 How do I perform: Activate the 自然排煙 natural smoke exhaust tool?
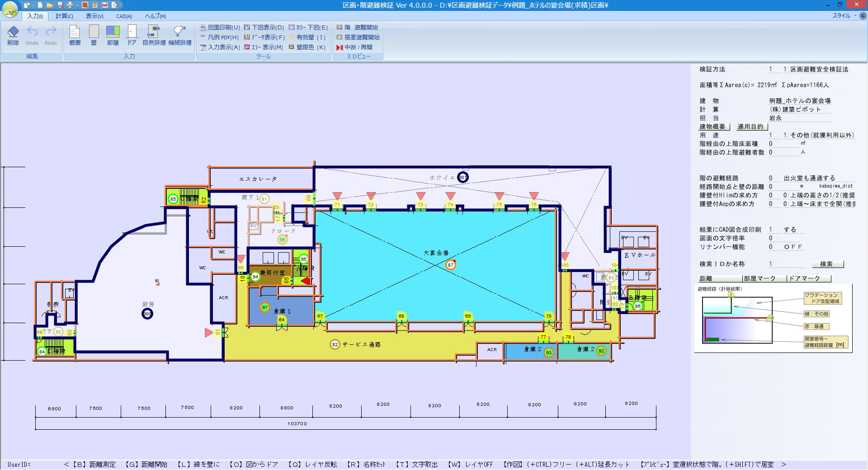[154, 35]
